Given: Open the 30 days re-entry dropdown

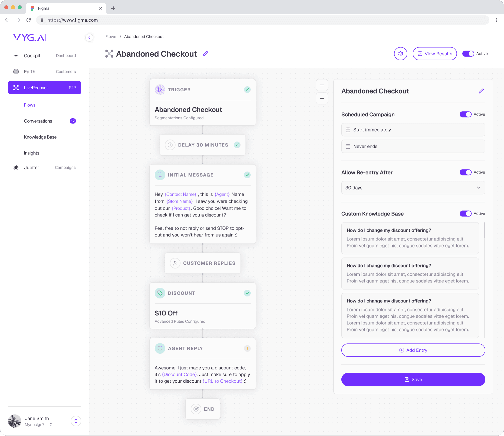Looking at the screenshot, I should click(413, 188).
